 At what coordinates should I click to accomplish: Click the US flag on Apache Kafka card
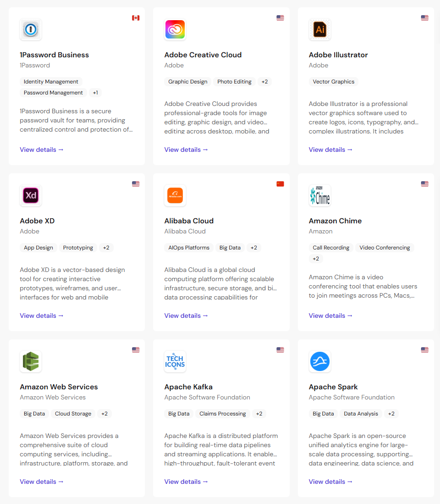tap(280, 350)
